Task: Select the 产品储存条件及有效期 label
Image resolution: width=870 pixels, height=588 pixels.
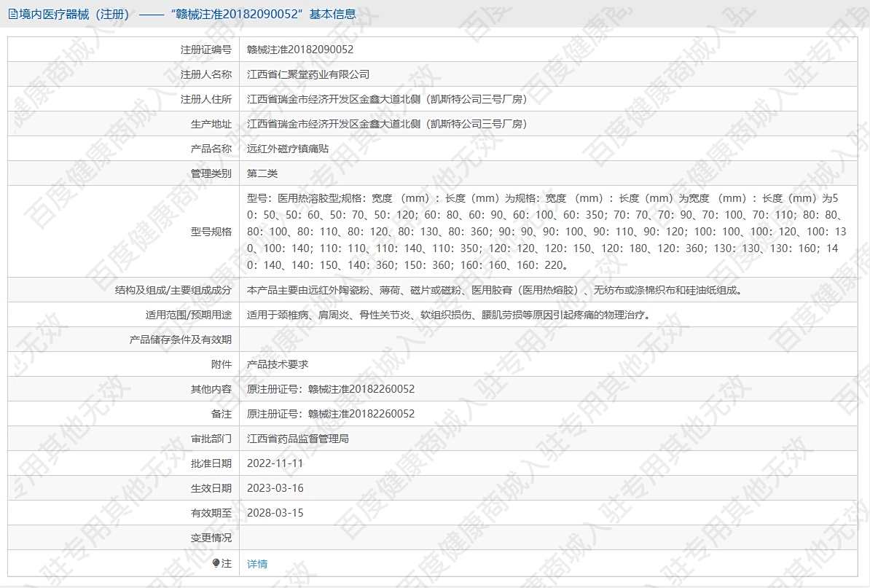Action: point(180,340)
